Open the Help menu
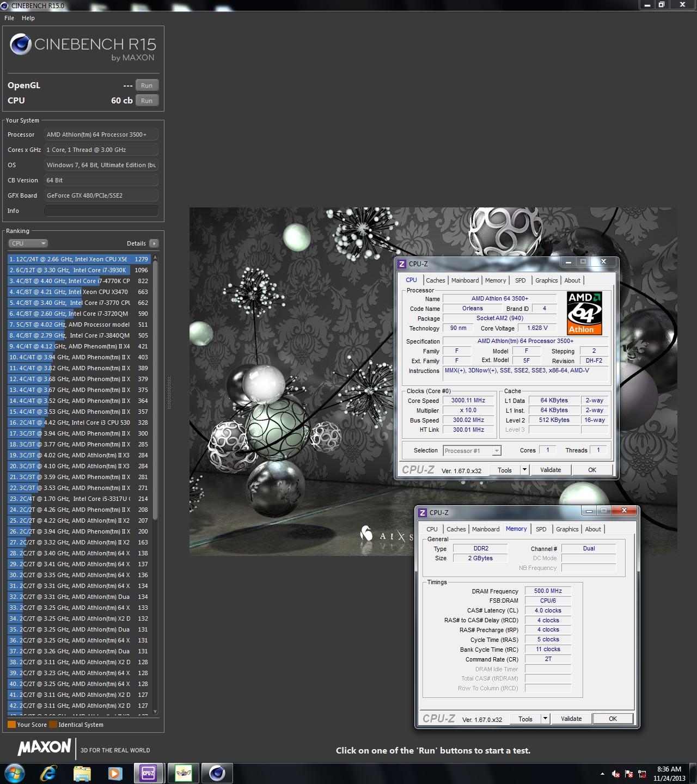697x784 pixels. point(28,18)
